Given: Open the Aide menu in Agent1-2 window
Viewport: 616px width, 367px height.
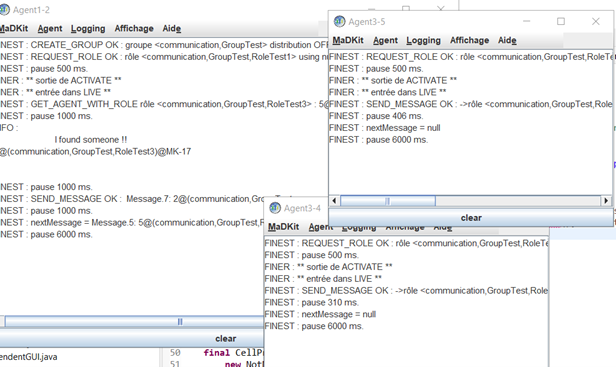Looking at the screenshot, I should (172, 29).
